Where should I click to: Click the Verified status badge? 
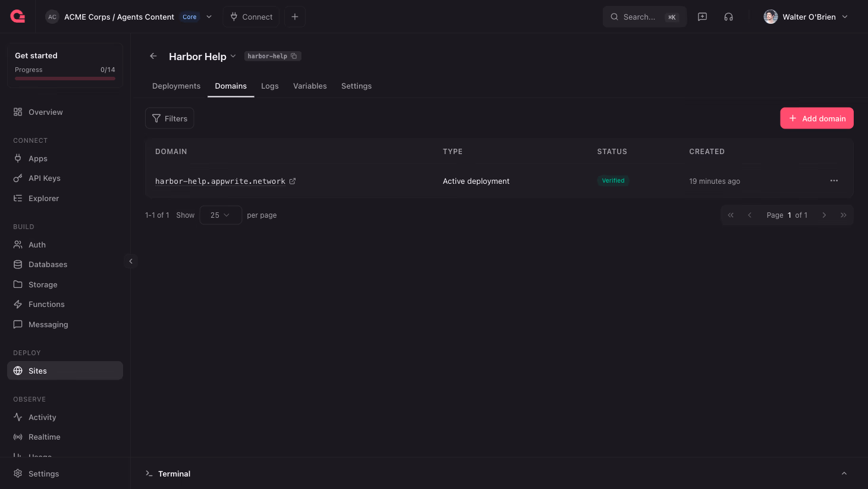point(613,181)
